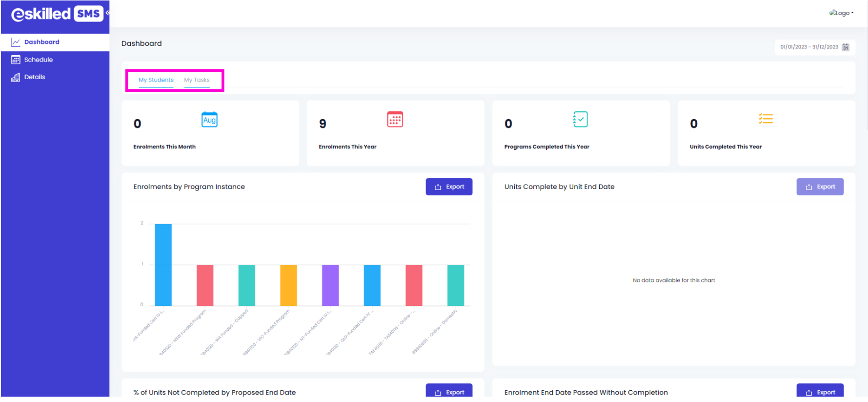The height and width of the screenshot is (402, 868).
Task: Open Details in the sidebar
Action: point(55,77)
